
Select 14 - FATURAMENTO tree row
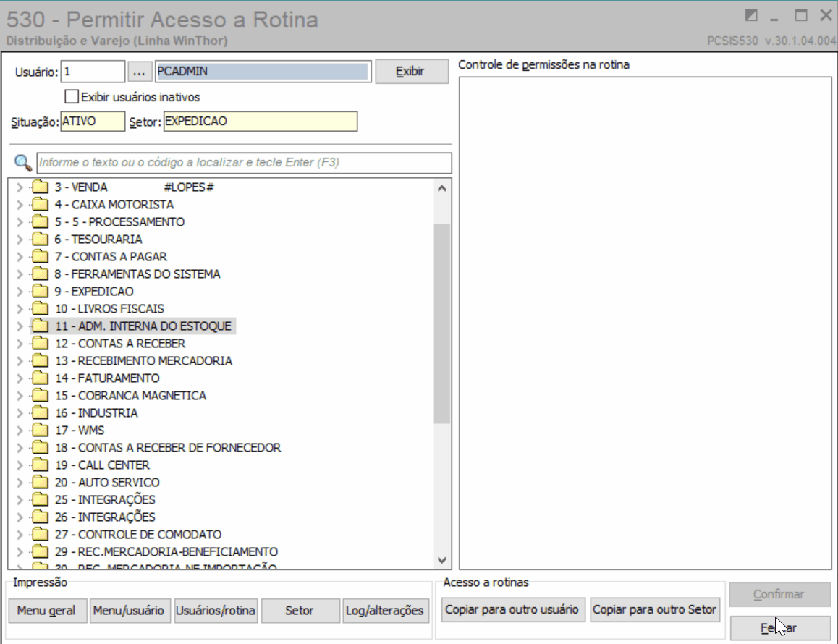[107, 378]
